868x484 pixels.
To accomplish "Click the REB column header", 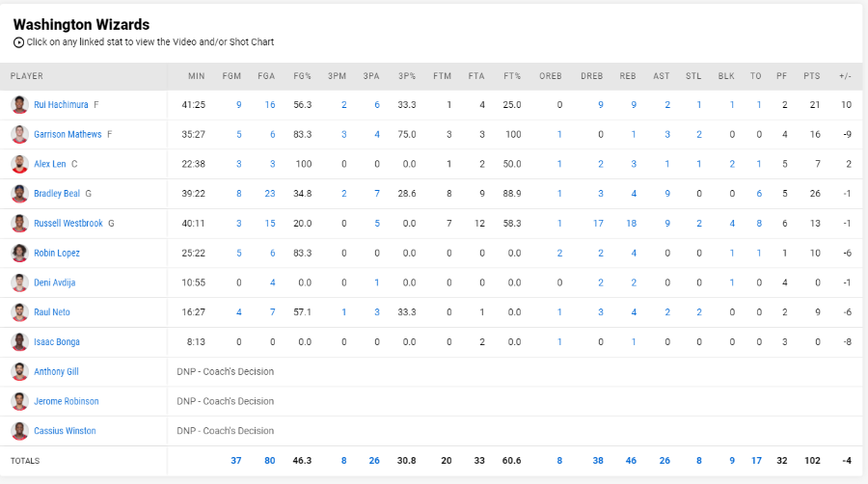I will [628, 76].
